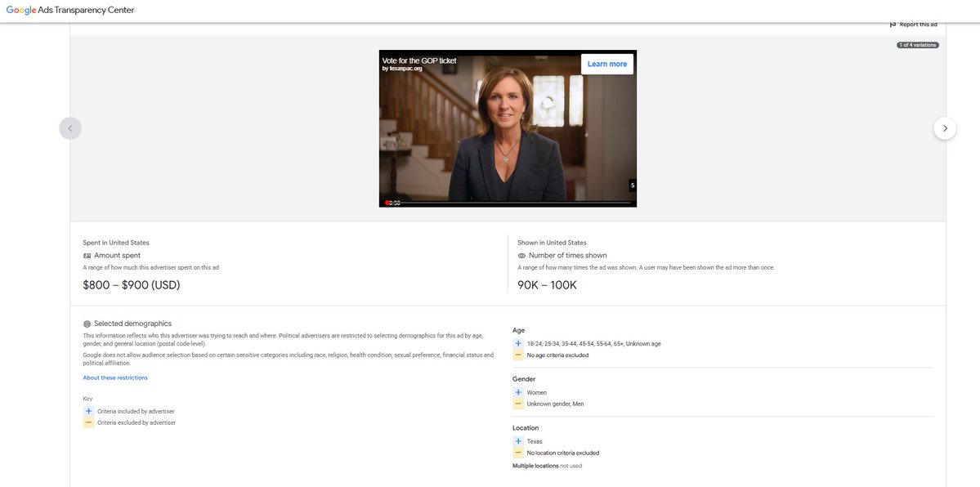The height and width of the screenshot is (487, 980).
Task: Click the Amount spent money icon
Action: coord(87,256)
